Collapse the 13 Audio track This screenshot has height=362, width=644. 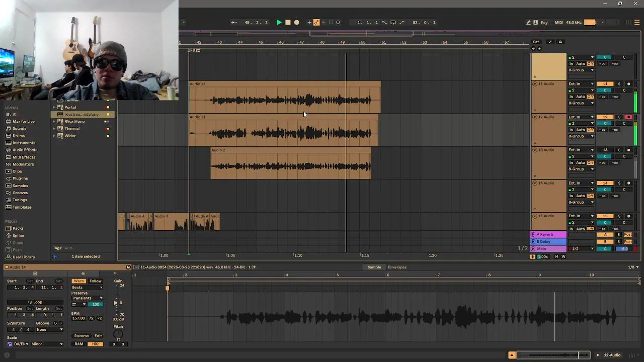pyautogui.click(x=535, y=150)
